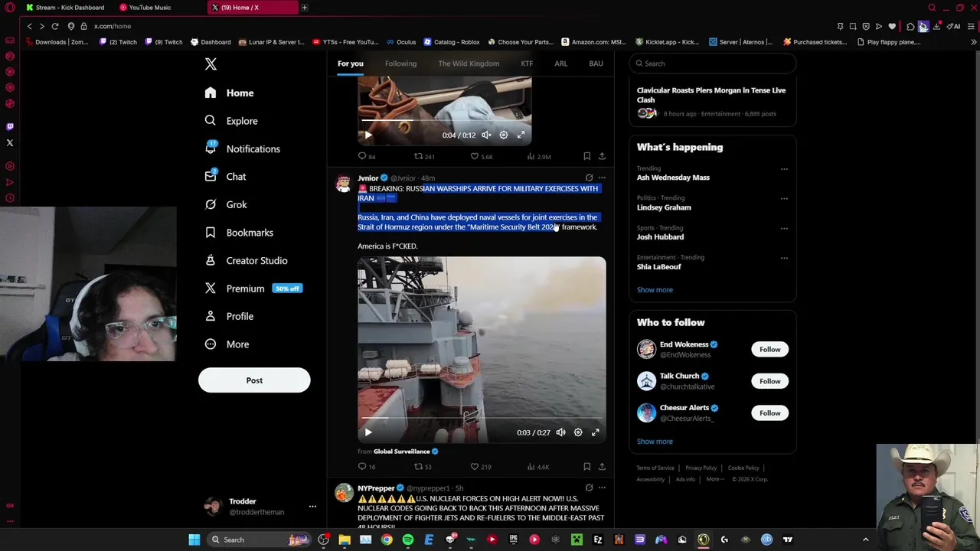
Task: Open the Terms of Service link
Action: pos(655,468)
